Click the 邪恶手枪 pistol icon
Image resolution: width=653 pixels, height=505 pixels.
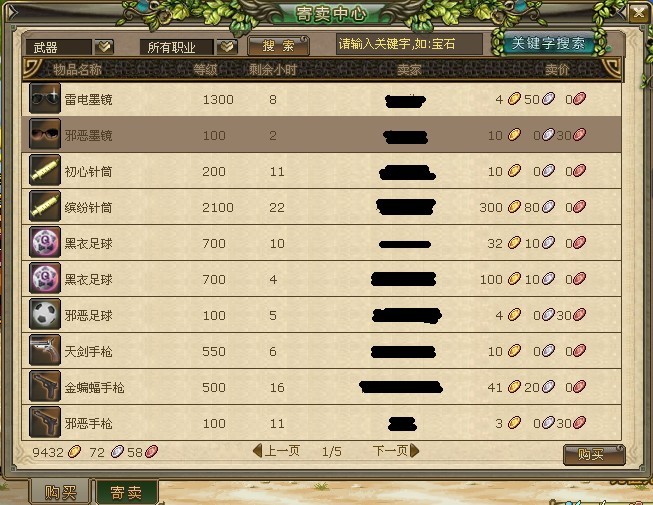45,422
